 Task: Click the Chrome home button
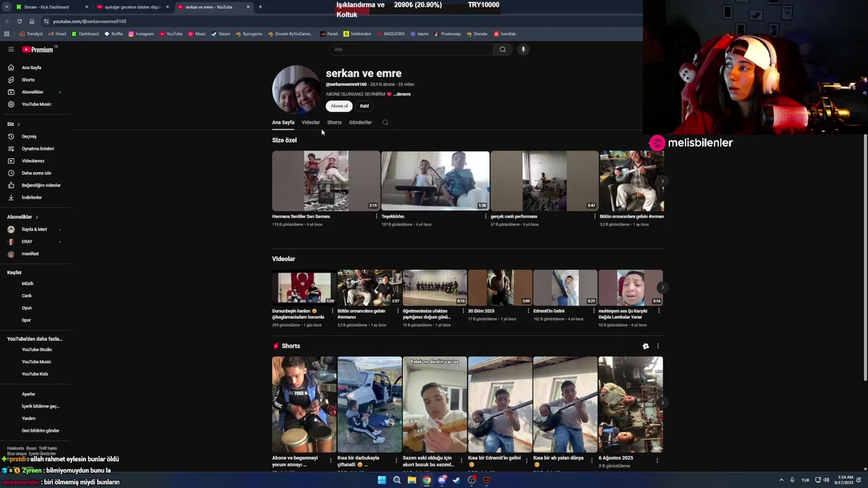coord(31,21)
